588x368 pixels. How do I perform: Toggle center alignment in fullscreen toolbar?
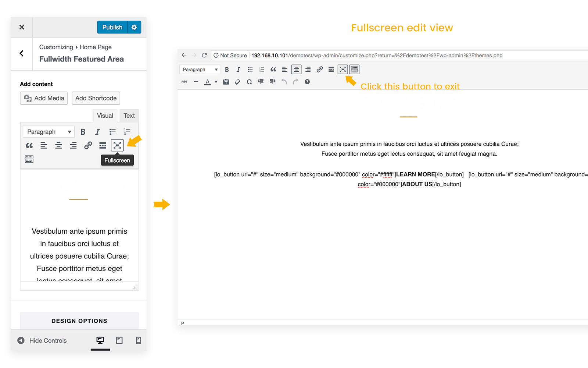296,70
